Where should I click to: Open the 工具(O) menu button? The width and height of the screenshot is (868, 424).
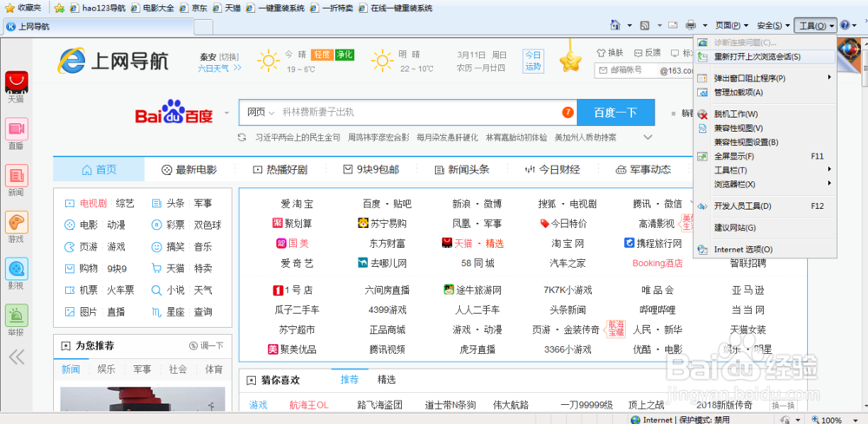pyautogui.click(x=816, y=25)
